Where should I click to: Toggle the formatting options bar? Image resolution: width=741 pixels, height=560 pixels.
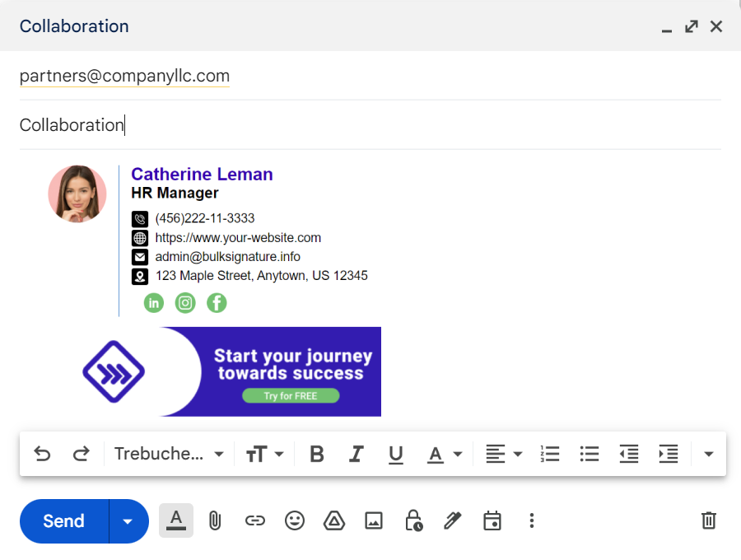coord(176,520)
